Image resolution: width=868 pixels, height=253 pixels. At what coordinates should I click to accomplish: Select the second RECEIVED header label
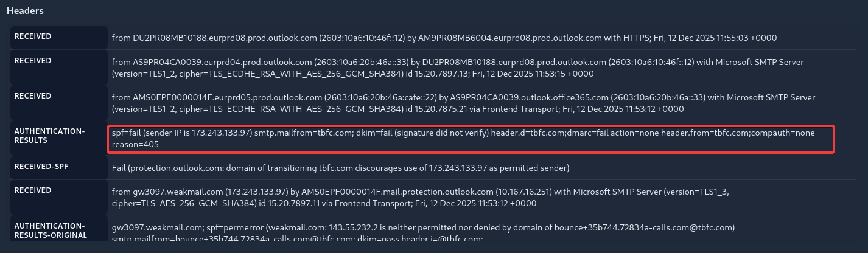[x=33, y=61]
